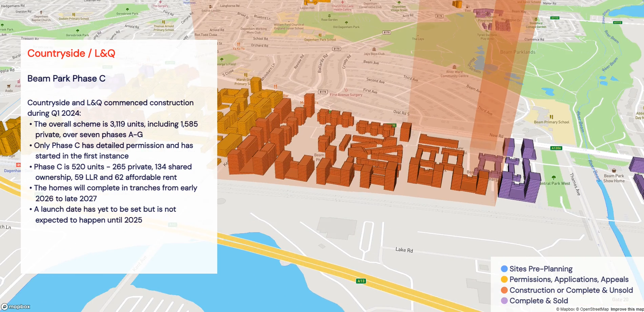Click the yellow Permissions, Applications, Appeals dot
This screenshot has height=312, width=644.
pyautogui.click(x=504, y=279)
